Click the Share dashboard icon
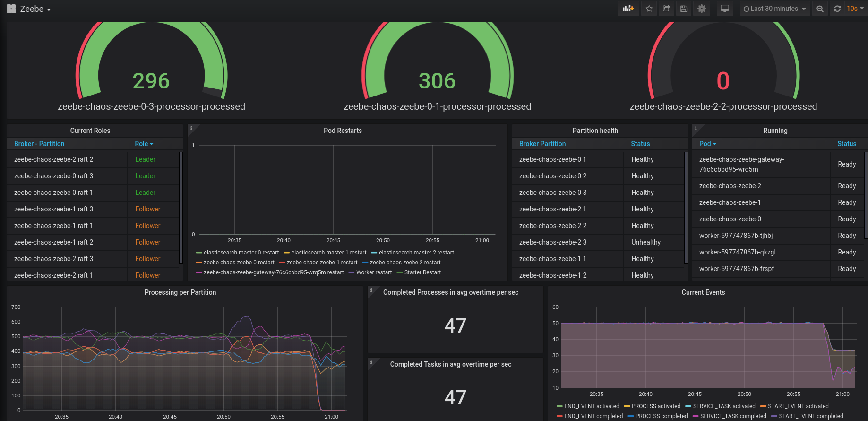This screenshot has height=421, width=868. [x=666, y=9]
